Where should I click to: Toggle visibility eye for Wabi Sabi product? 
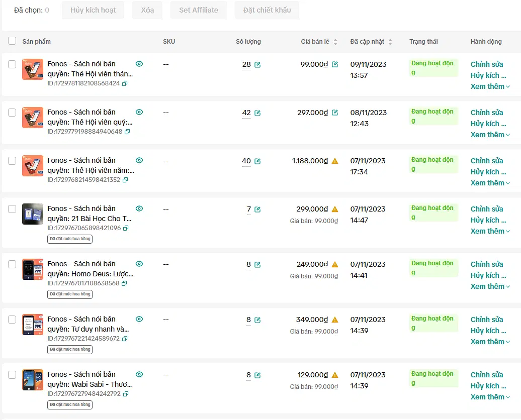[x=140, y=374]
